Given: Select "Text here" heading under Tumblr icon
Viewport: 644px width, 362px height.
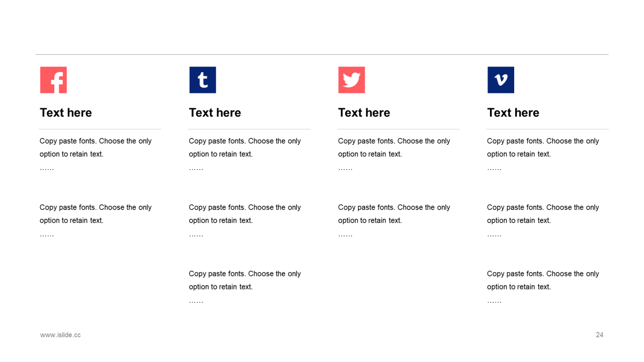Looking at the screenshot, I should (x=215, y=113).
